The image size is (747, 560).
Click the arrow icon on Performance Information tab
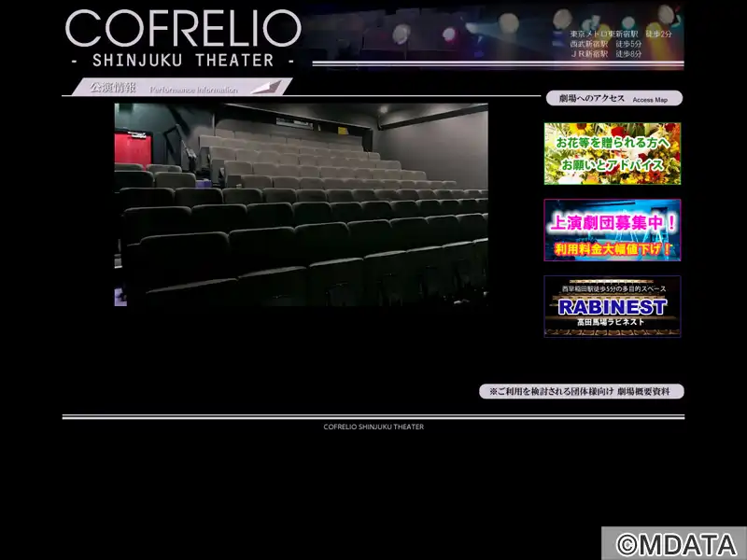[266, 87]
